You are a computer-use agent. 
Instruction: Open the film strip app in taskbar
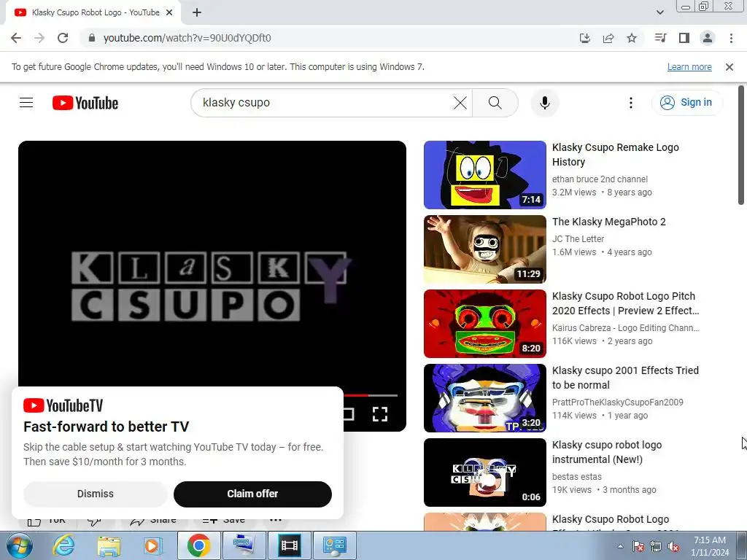click(x=289, y=545)
